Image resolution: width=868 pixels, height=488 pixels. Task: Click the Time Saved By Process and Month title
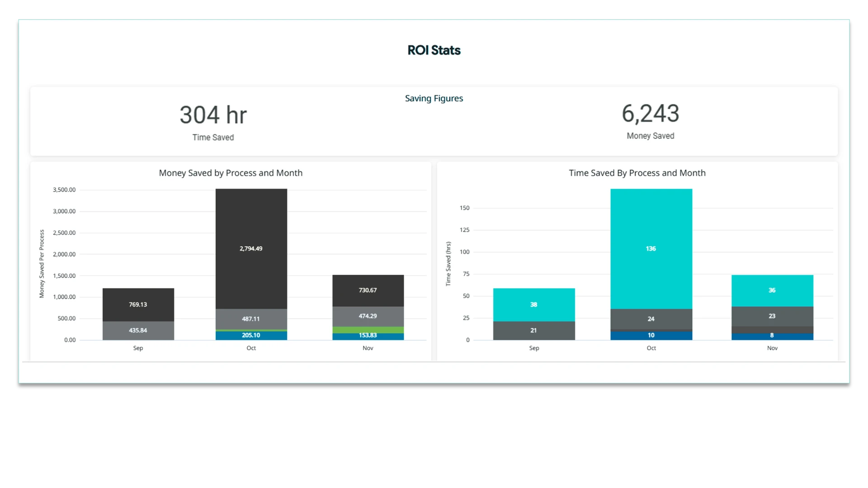(637, 173)
